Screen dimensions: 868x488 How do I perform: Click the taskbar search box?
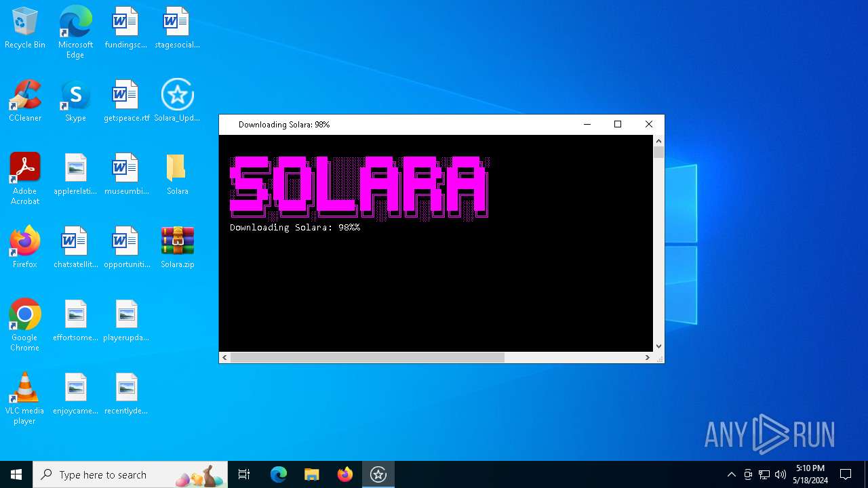point(131,474)
